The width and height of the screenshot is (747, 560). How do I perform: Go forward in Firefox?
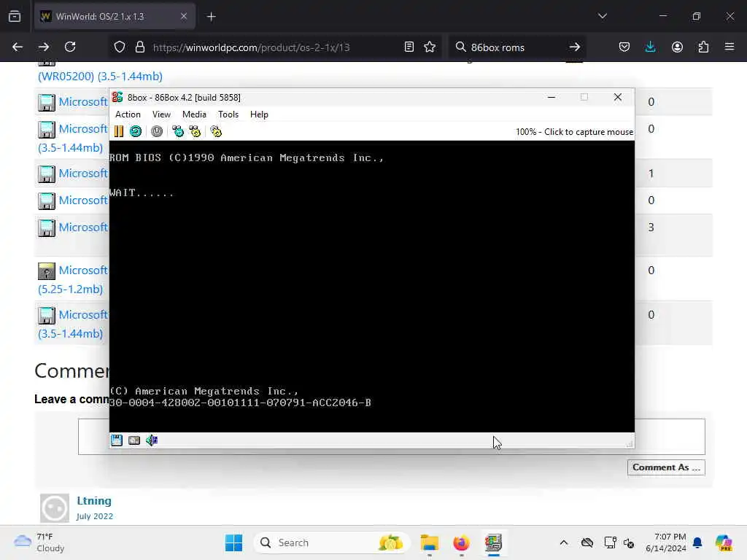point(44,47)
